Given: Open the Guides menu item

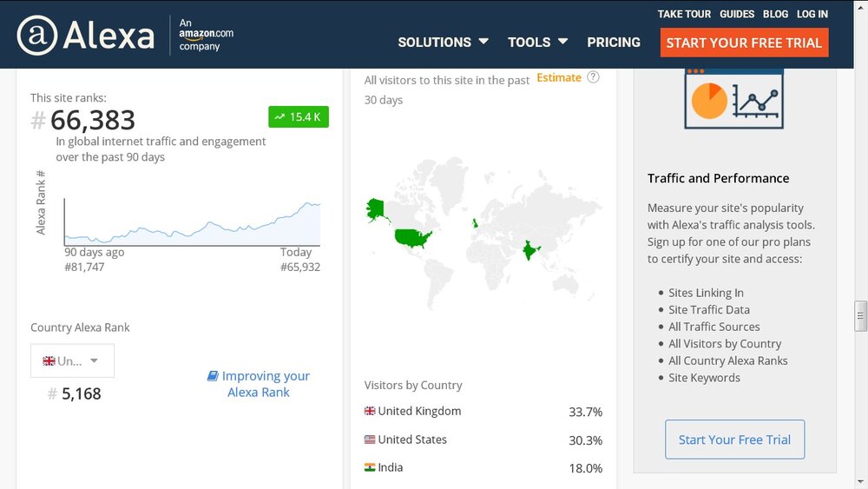Looking at the screenshot, I should [737, 14].
